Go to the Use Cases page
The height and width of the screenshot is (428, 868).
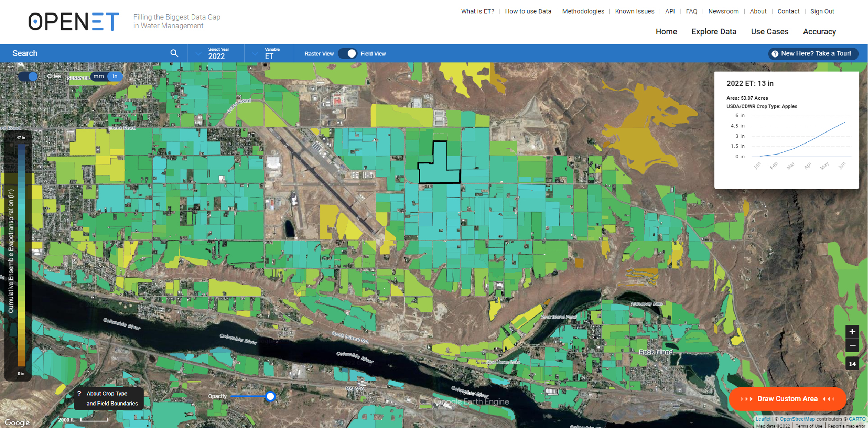[x=769, y=32]
